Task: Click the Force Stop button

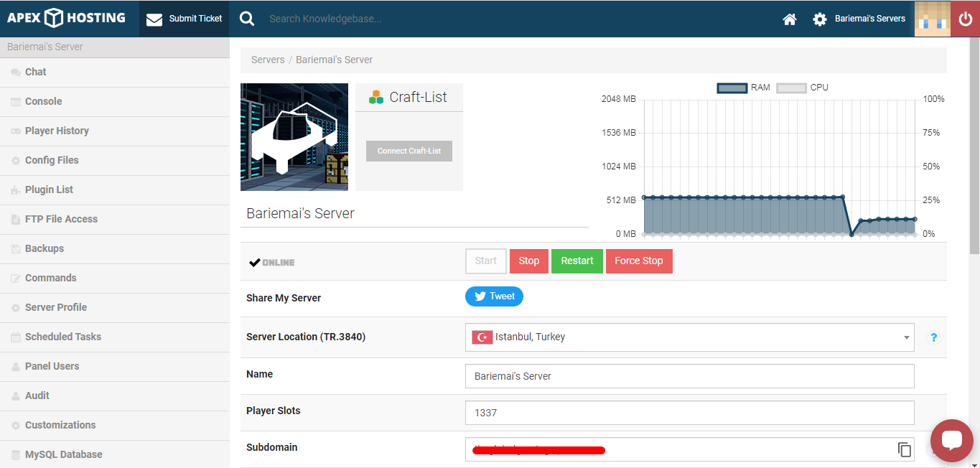Action: coord(639,261)
